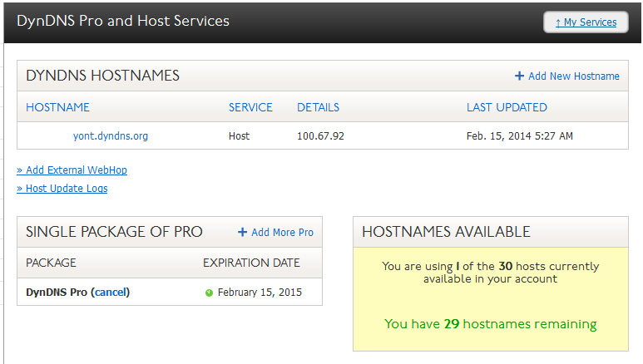Viewport: 643px width, 364px height.
Task: Click the SERVICE column header
Action: point(250,107)
